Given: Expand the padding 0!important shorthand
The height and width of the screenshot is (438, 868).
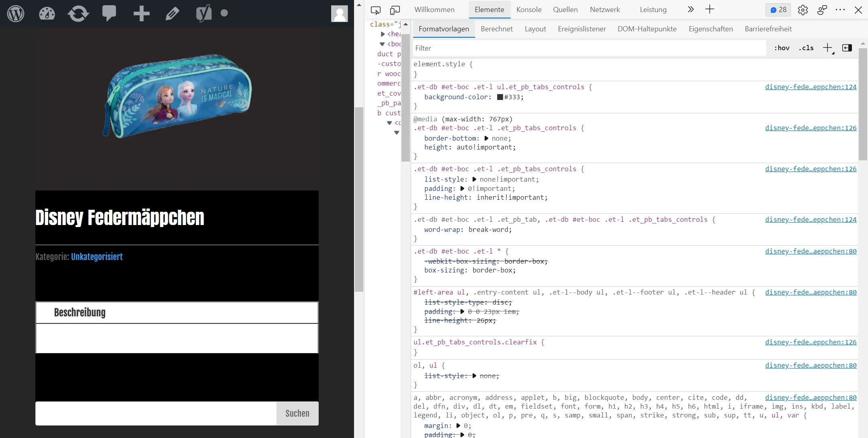Looking at the screenshot, I should pos(462,188).
